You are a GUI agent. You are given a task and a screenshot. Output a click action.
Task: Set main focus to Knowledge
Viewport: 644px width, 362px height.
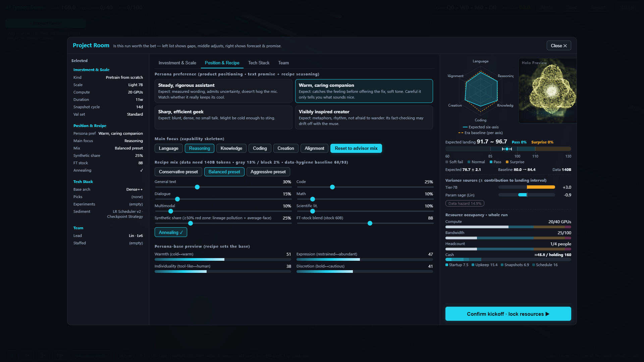[x=231, y=148]
